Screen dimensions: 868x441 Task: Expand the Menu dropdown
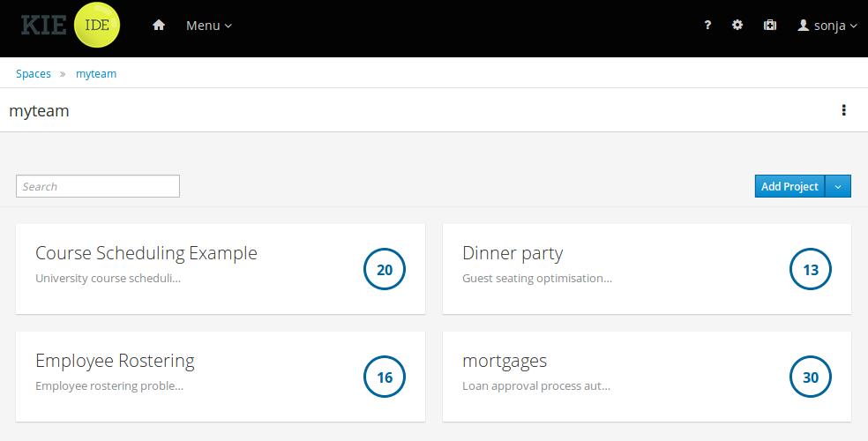pyautogui.click(x=209, y=26)
